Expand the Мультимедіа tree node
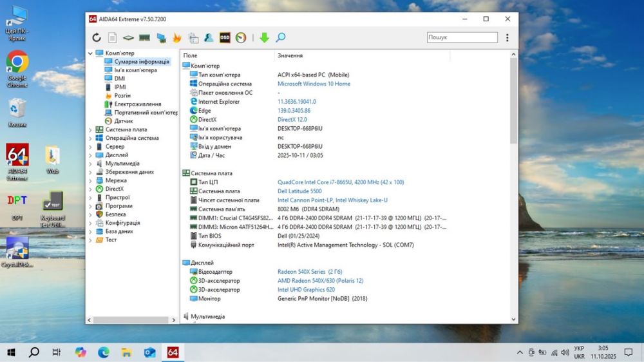The height and width of the screenshot is (362, 644). tap(90, 164)
